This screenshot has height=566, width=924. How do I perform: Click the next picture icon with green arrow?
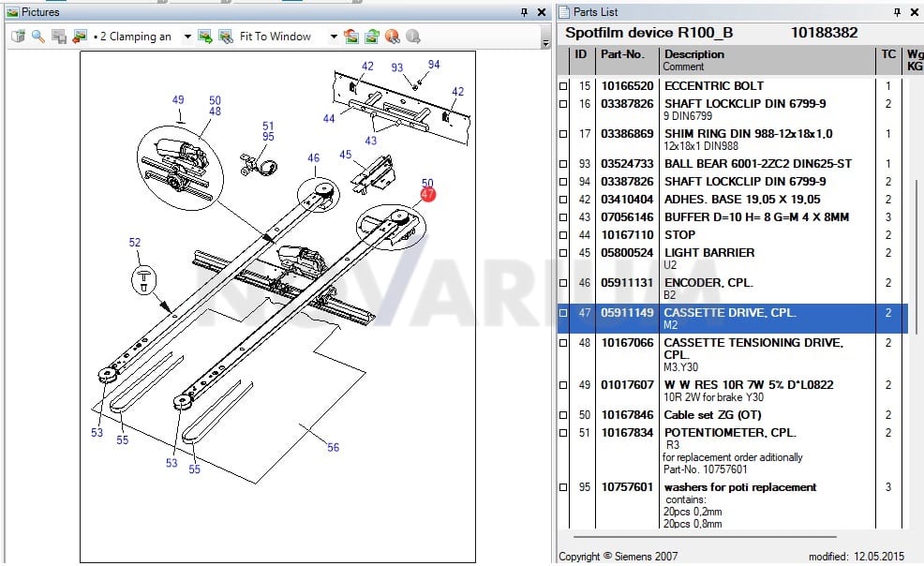pyautogui.click(x=205, y=37)
